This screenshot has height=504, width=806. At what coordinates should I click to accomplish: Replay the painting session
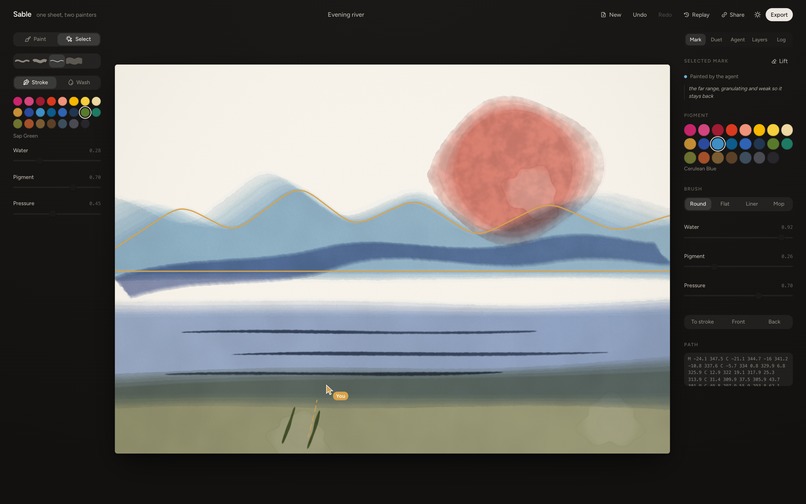click(697, 15)
